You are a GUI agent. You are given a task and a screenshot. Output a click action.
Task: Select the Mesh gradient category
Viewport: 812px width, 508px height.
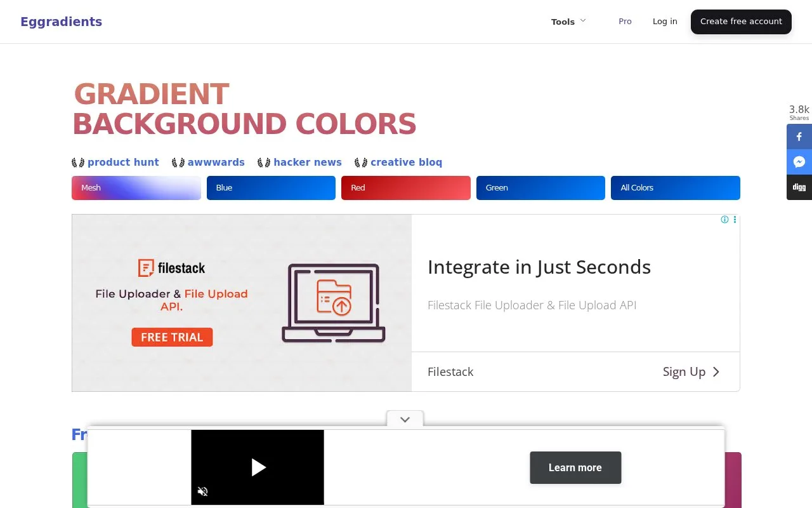136,188
